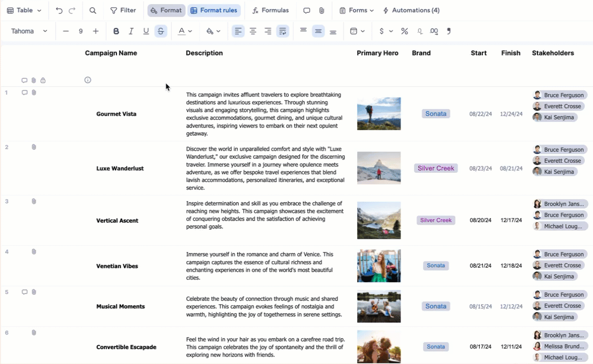Click the search magnifier icon
The image size is (593, 364).
pyautogui.click(x=93, y=10)
